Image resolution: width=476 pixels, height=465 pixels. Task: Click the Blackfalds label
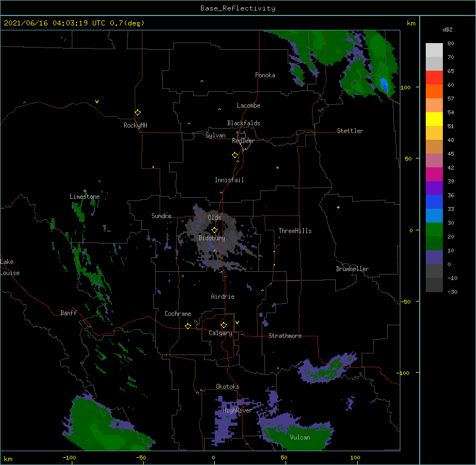[244, 123]
